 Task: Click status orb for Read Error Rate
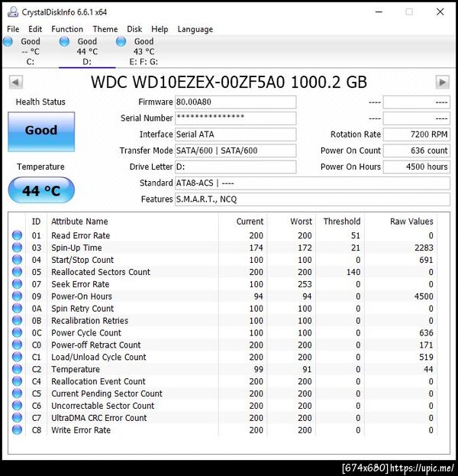[17, 235]
